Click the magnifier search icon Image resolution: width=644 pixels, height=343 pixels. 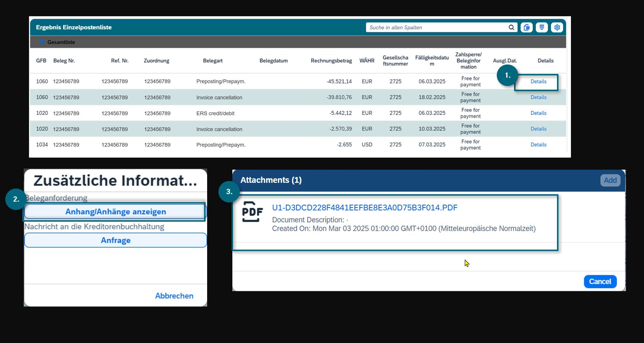click(511, 28)
